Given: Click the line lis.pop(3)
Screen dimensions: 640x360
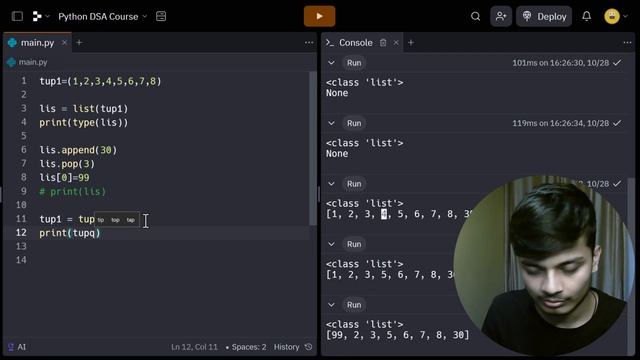Looking at the screenshot, I should [67, 164].
